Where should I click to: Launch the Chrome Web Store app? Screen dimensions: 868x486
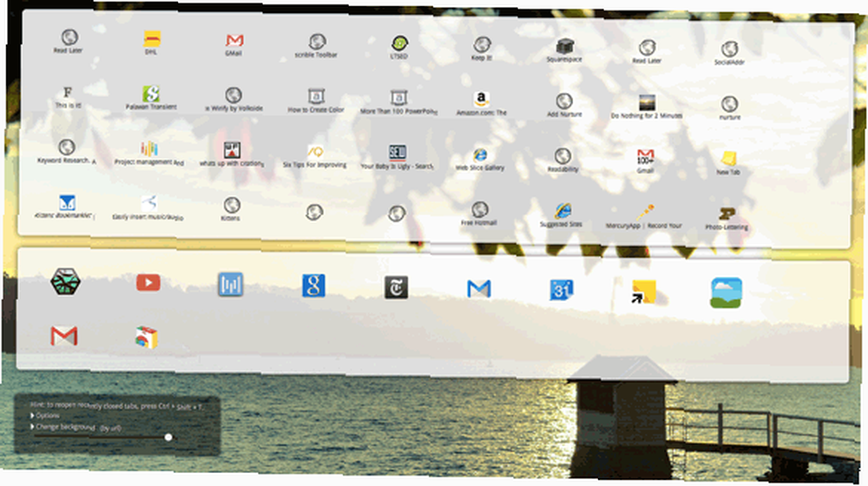pyautogui.click(x=147, y=337)
